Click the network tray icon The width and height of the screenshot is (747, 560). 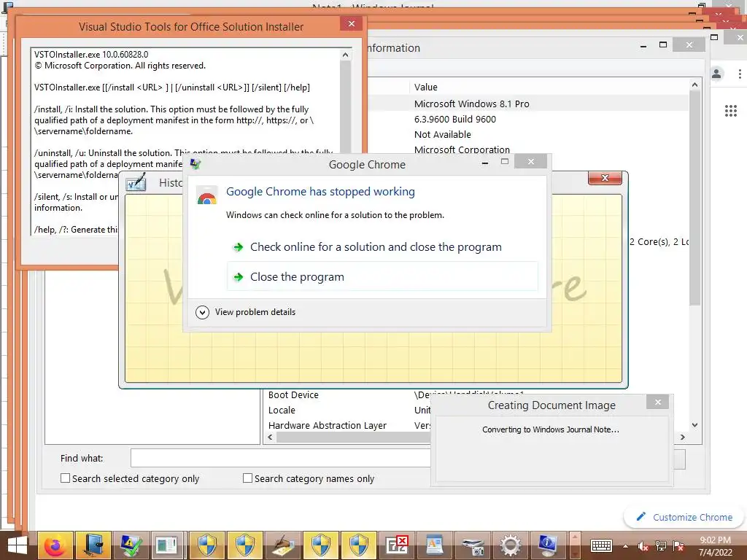coord(660,546)
